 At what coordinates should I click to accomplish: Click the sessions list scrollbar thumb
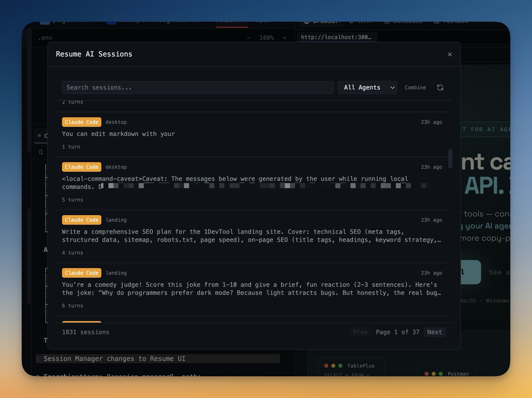pyautogui.click(x=450, y=159)
